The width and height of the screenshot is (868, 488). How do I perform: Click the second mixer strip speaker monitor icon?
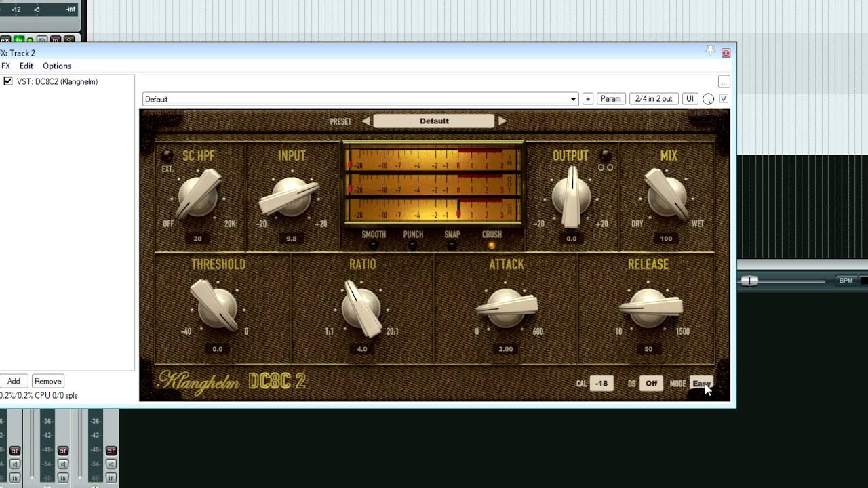63,464
